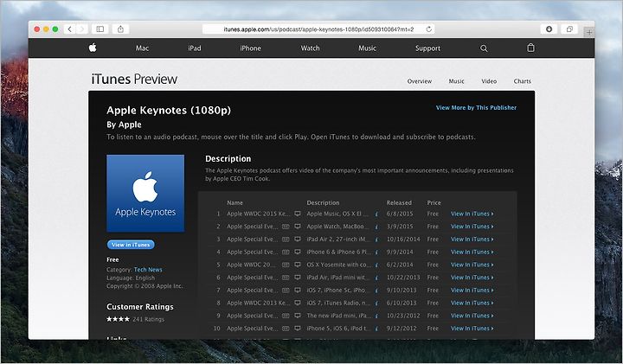Show info for the Apple Watch, MacBook description
623x364 pixels.
pyautogui.click(x=376, y=227)
